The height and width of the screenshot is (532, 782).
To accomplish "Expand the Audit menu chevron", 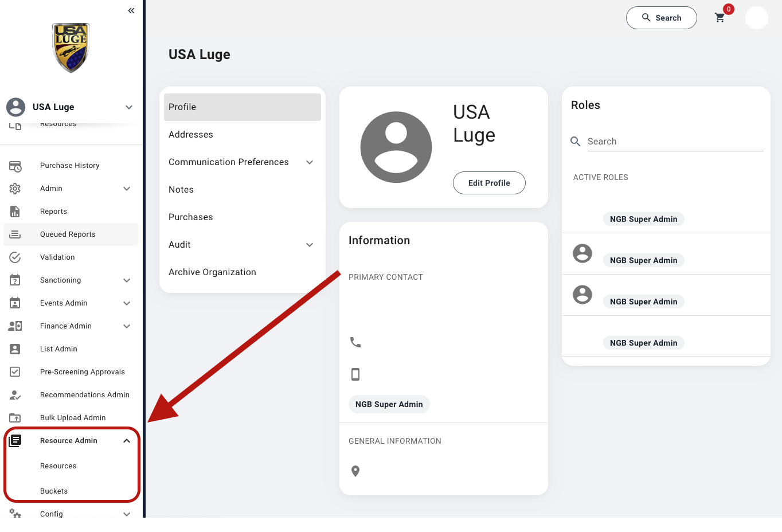I will pos(310,245).
